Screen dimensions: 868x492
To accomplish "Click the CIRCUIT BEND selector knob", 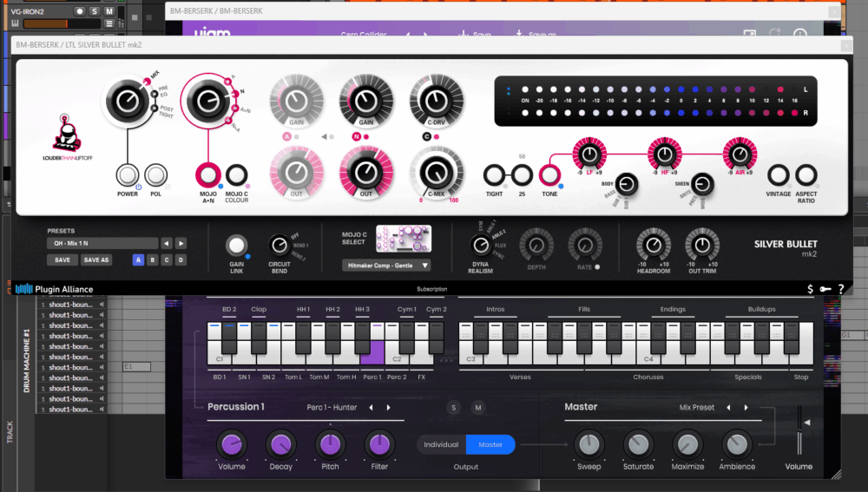I will point(279,245).
